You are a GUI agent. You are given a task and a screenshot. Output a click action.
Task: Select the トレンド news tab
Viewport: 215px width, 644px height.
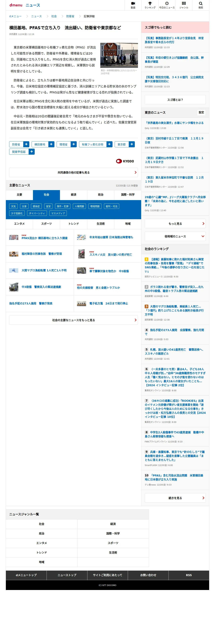tap(74, 224)
